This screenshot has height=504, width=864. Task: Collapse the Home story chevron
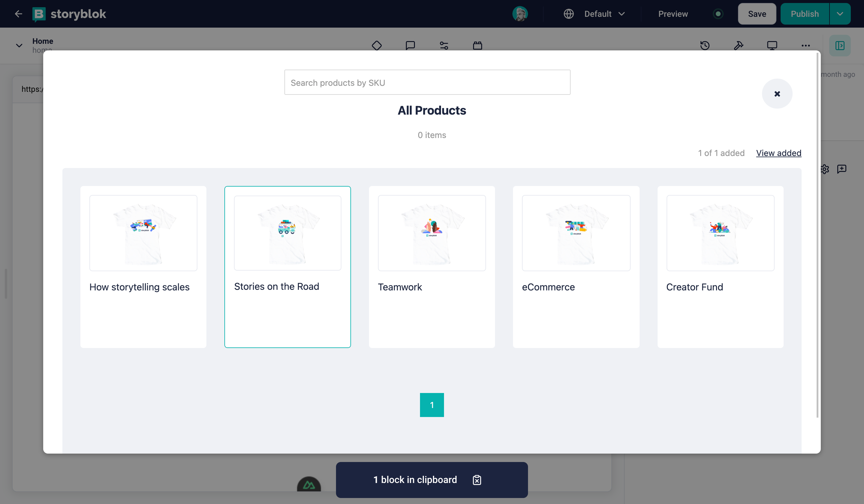[x=19, y=45]
